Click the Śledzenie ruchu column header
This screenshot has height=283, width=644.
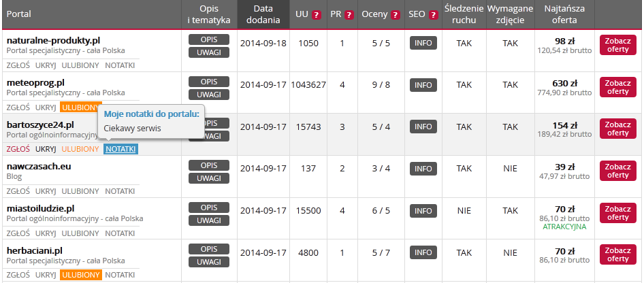point(464,14)
